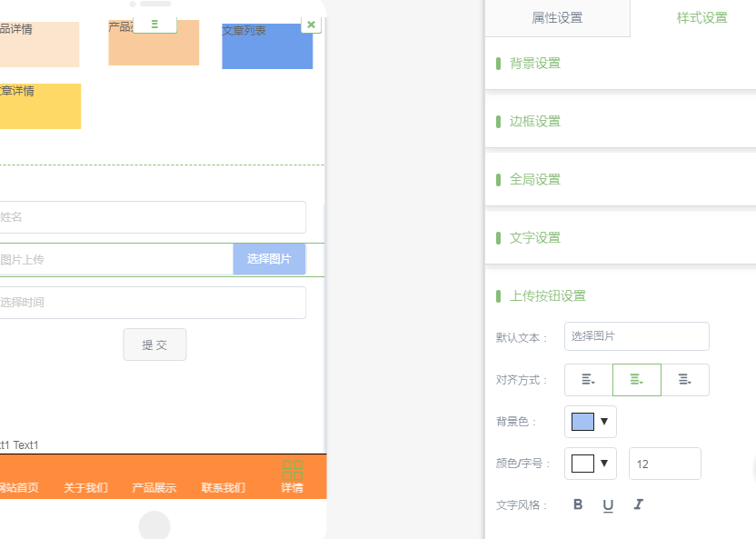Click the underline text style icon
The width and height of the screenshot is (756, 539).
click(x=608, y=504)
